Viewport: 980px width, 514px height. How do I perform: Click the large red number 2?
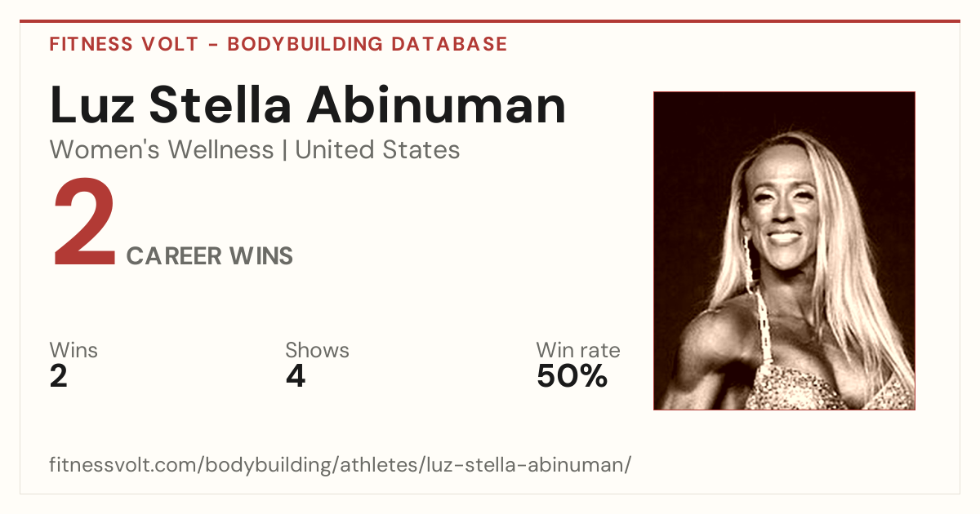point(84,224)
